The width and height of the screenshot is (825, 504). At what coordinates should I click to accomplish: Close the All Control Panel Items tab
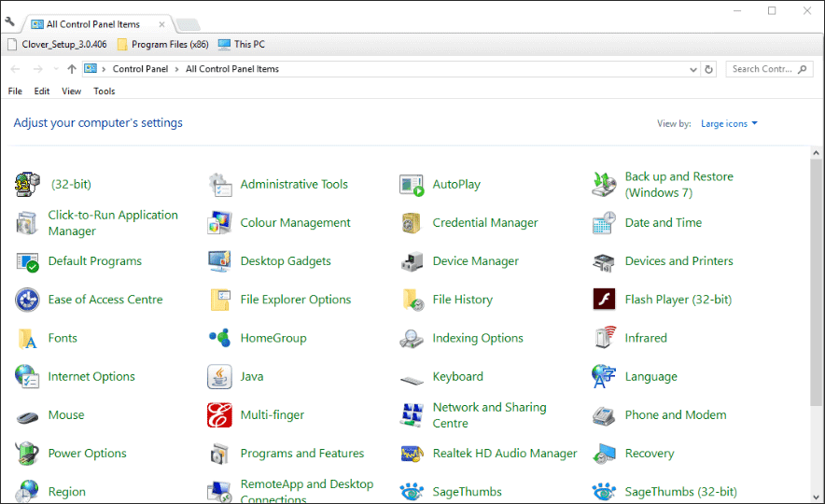(161, 24)
